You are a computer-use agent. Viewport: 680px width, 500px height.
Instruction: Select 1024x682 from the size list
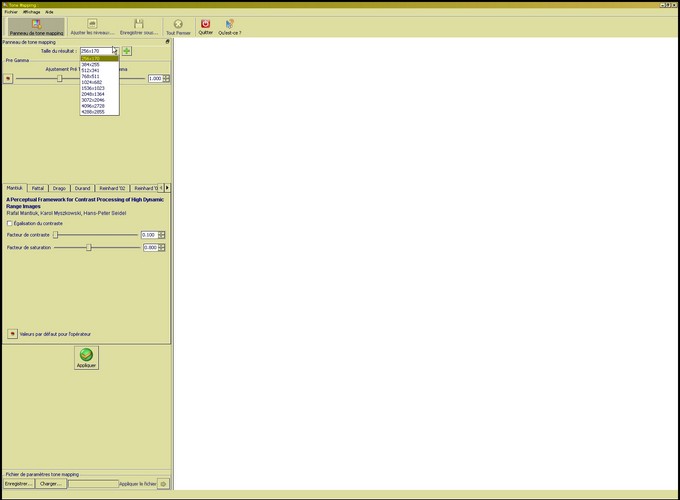[92, 82]
